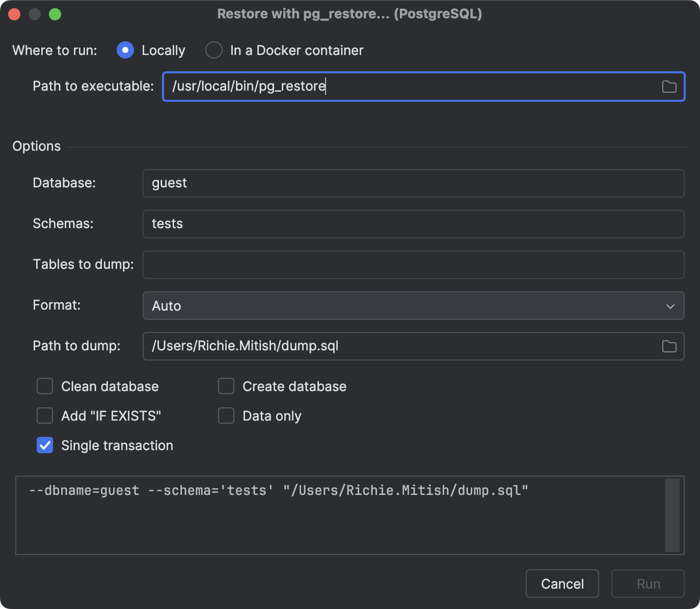Browse for a dump file location
Image resolution: width=700 pixels, height=609 pixels.
pos(669,346)
